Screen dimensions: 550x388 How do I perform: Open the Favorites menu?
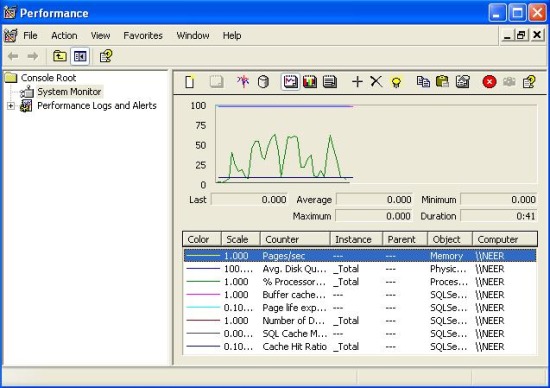[x=143, y=35]
